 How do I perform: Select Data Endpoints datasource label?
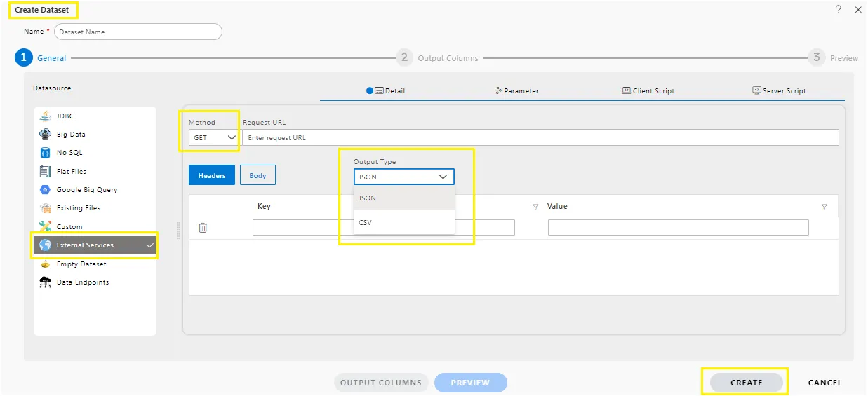tap(83, 282)
